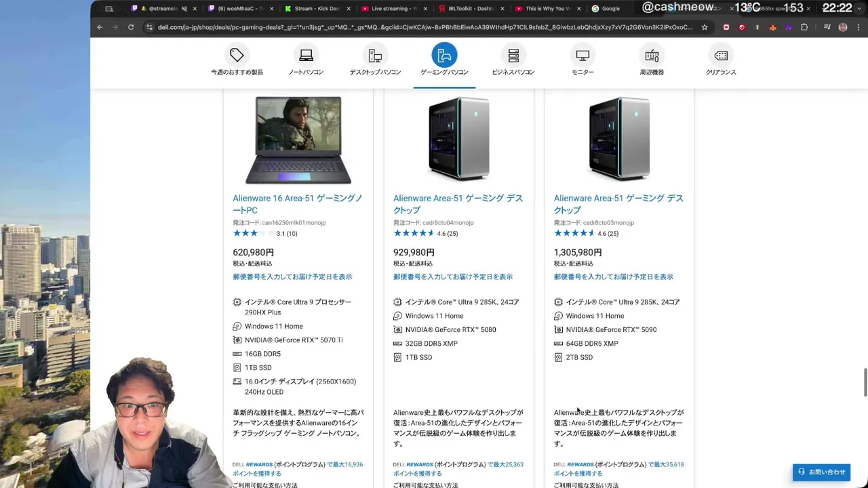Click the 620,980円 price text
Image resolution: width=868 pixels, height=488 pixels.
[x=254, y=252]
